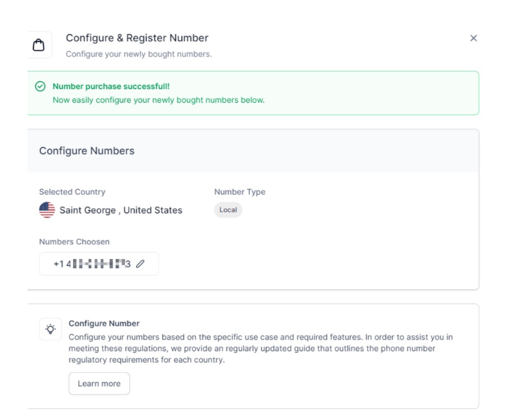Close the Configure & Register Number dialog

click(473, 38)
